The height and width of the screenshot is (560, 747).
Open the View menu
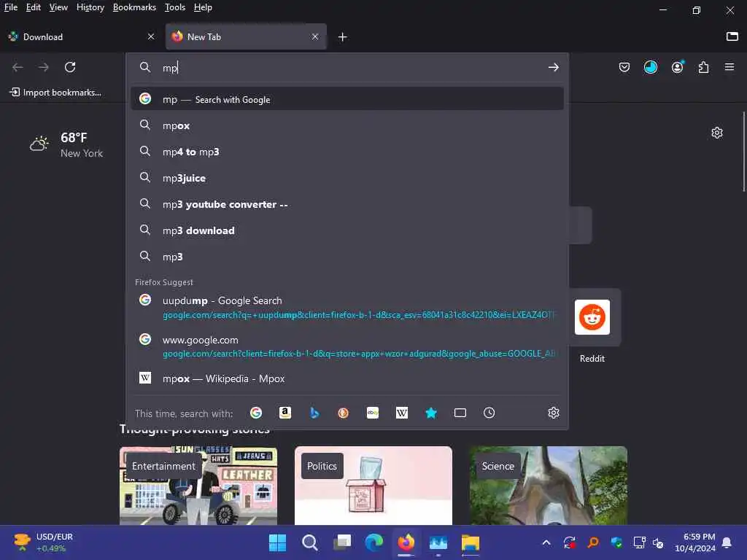58,7
